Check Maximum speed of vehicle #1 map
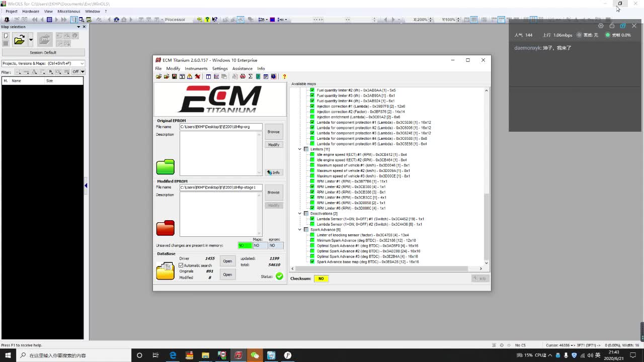Image resolution: width=644 pixels, height=362 pixels. pos(312,165)
